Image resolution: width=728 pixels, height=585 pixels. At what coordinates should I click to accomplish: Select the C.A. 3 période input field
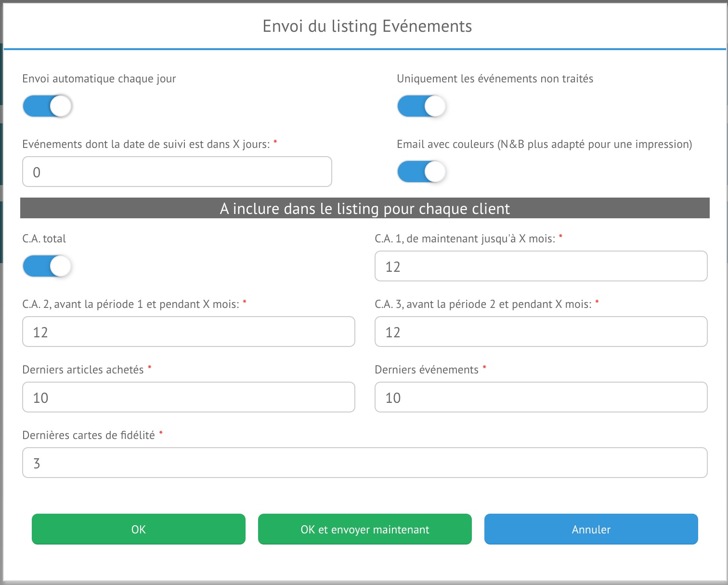(541, 332)
